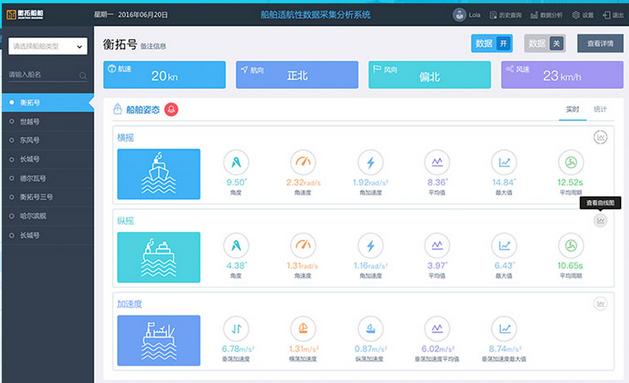Click the 横摇 average period clock icon
This screenshot has width=629, height=383.
click(x=571, y=162)
